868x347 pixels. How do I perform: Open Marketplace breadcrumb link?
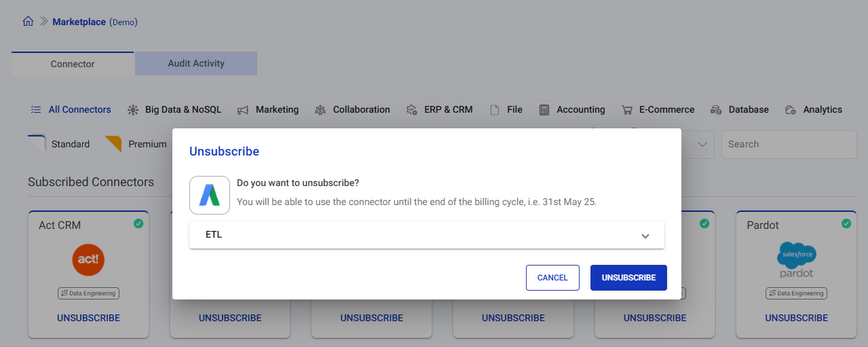pyautogui.click(x=79, y=22)
